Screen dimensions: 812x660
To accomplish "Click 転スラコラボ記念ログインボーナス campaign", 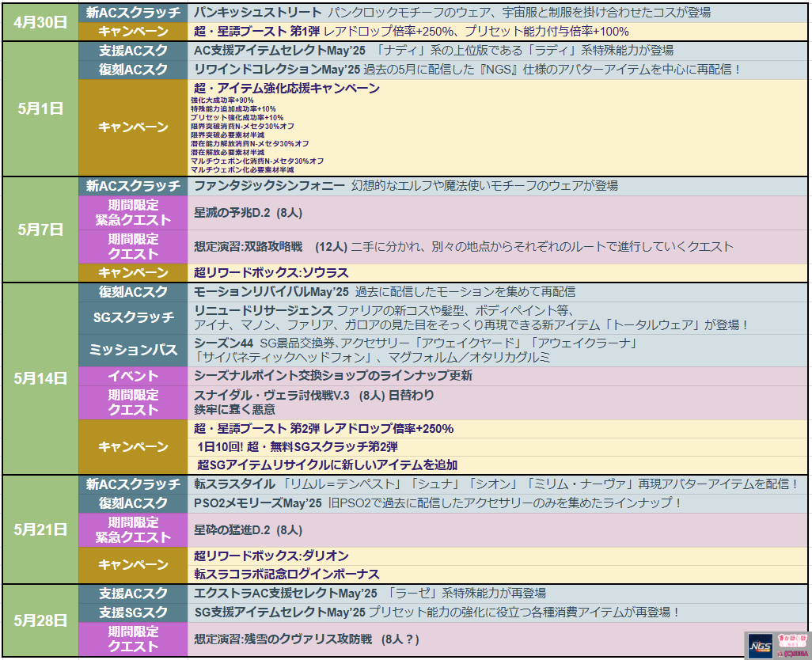I will pos(286,575).
